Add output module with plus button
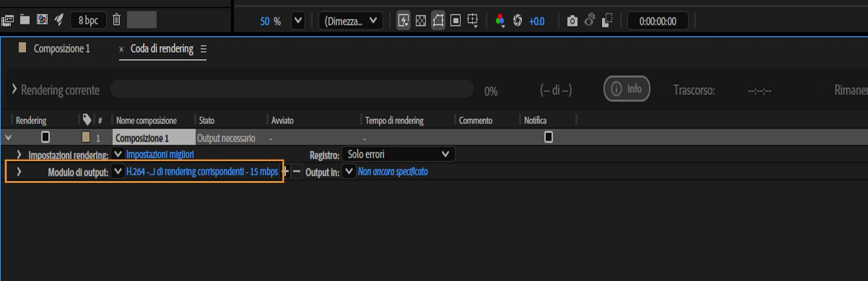This screenshot has height=281, width=868. 285,172
